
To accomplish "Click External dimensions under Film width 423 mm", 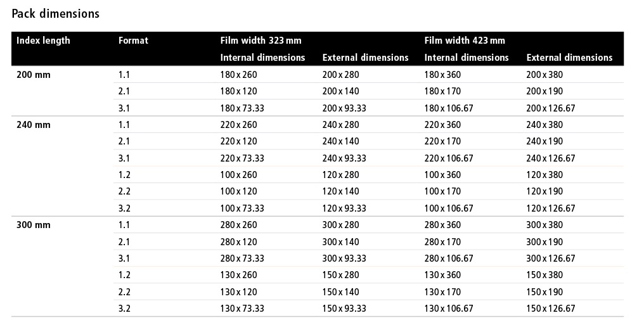I will (569, 58).
